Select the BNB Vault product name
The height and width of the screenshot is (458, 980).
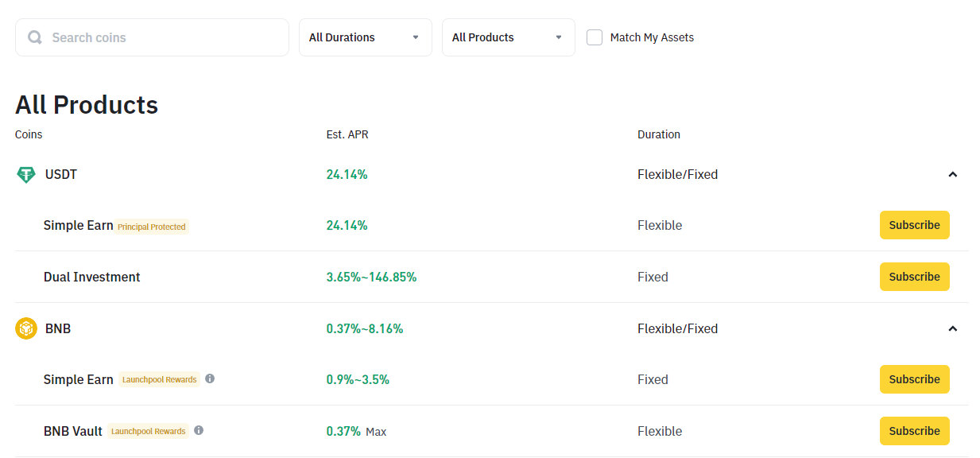(x=73, y=431)
